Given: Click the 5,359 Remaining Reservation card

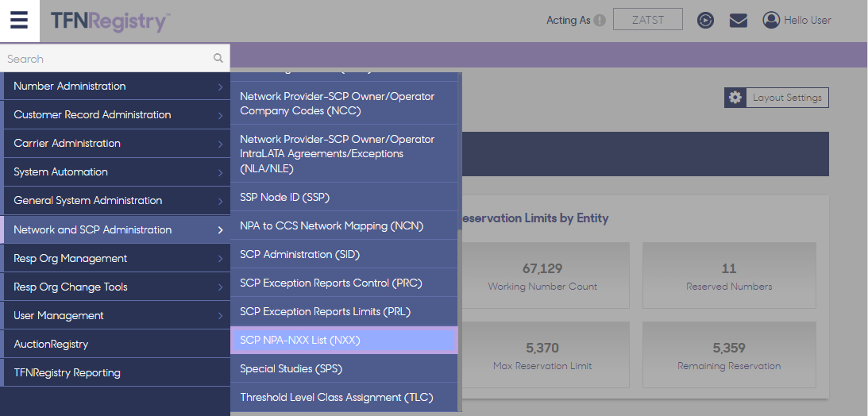Looking at the screenshot, I should 729,355.
